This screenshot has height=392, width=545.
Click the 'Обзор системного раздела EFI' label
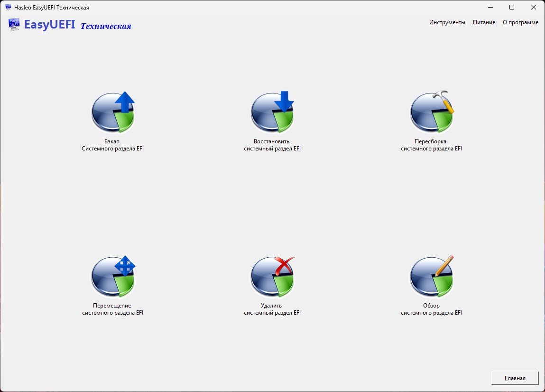point(431,309)
